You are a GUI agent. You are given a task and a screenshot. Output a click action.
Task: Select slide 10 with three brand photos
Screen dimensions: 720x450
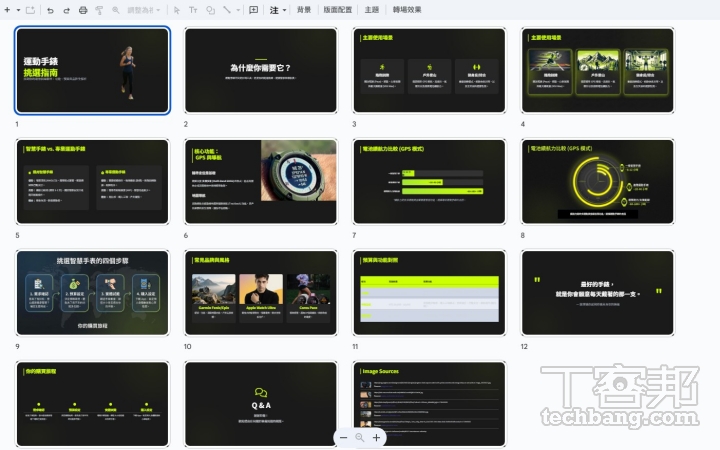point(261,292)
